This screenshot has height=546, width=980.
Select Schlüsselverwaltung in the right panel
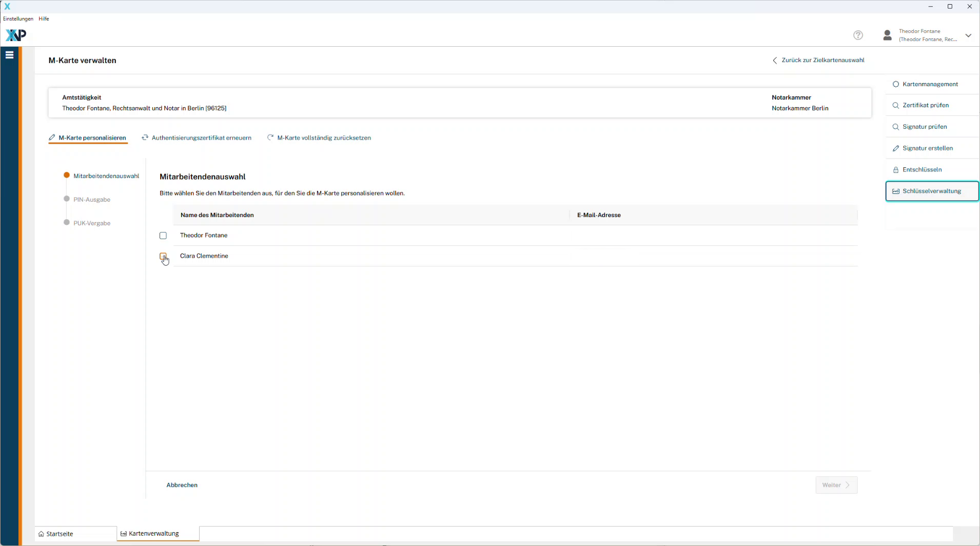pos(931,191)
